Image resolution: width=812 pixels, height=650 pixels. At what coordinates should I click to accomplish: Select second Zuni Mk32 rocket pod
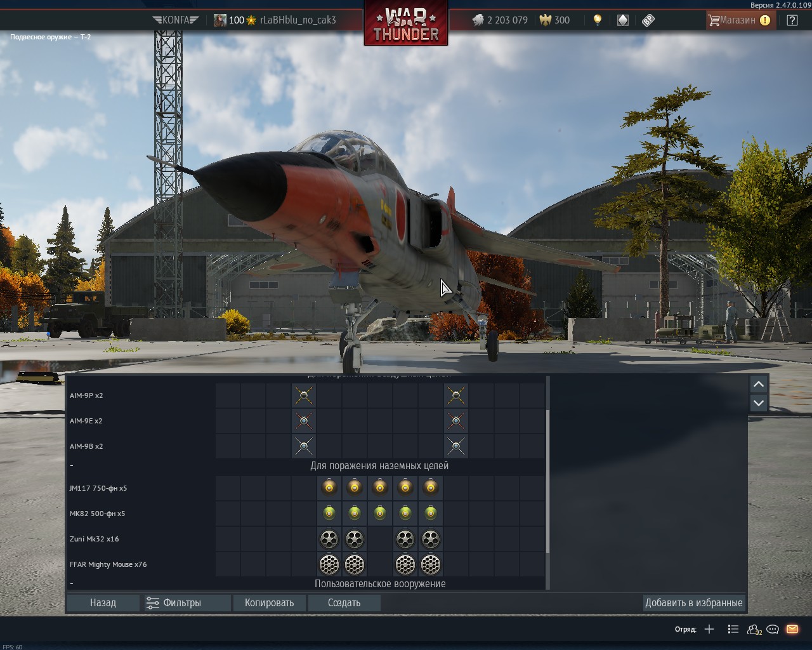[x=355, y=539]
